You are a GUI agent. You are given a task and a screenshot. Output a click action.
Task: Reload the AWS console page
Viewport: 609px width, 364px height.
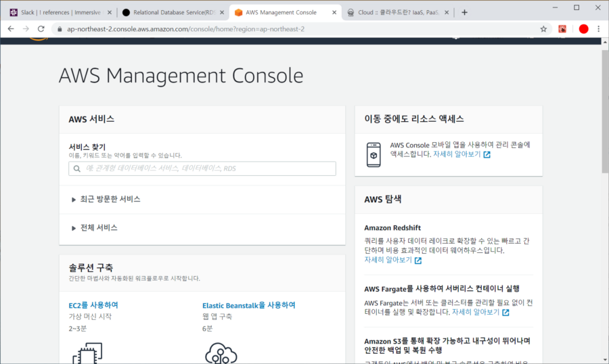coord(41,28)
